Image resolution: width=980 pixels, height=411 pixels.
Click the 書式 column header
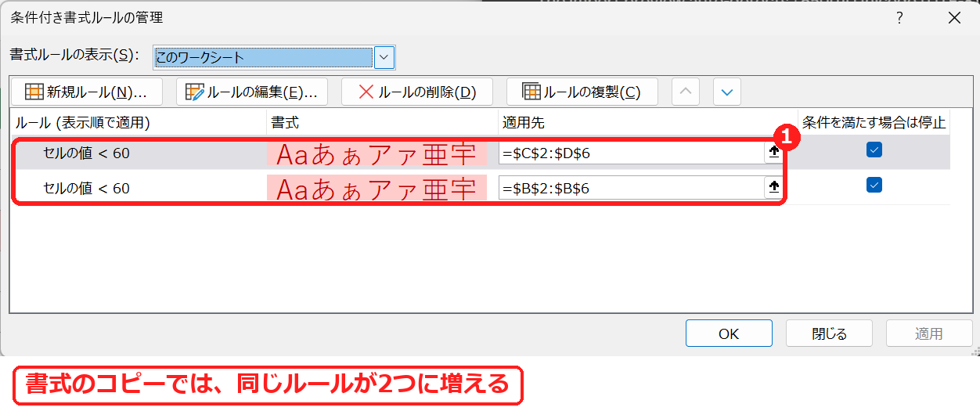tap(285, 122)
